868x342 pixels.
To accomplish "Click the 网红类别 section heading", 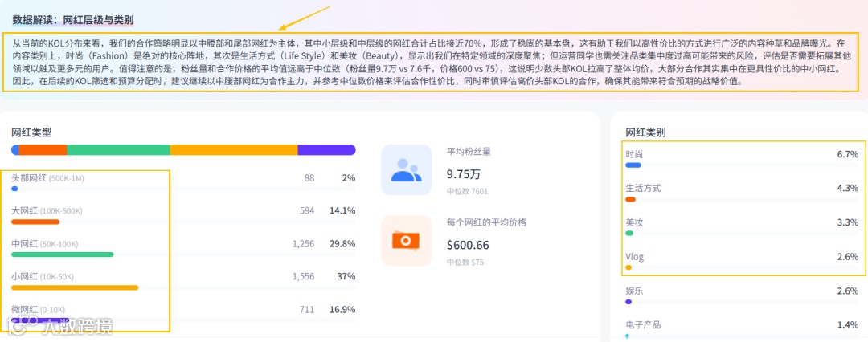I will click(645, 132).
